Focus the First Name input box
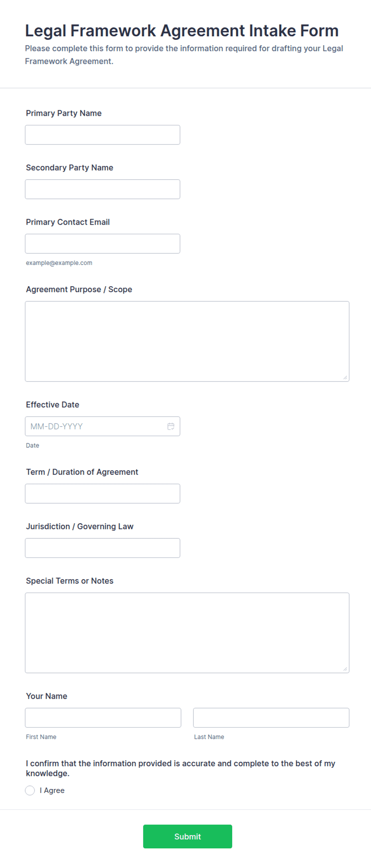Viewport: 371px width, 868px height. pos(103,718)
